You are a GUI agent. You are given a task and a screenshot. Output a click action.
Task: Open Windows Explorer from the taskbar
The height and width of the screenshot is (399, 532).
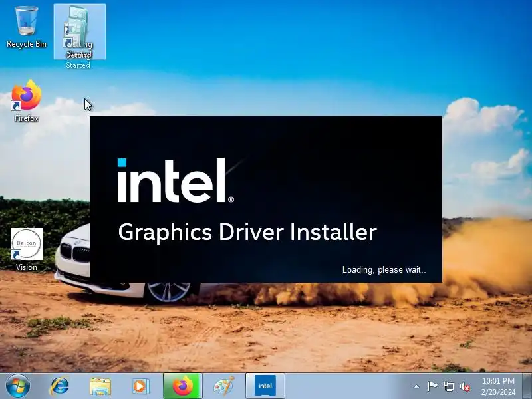100,386
